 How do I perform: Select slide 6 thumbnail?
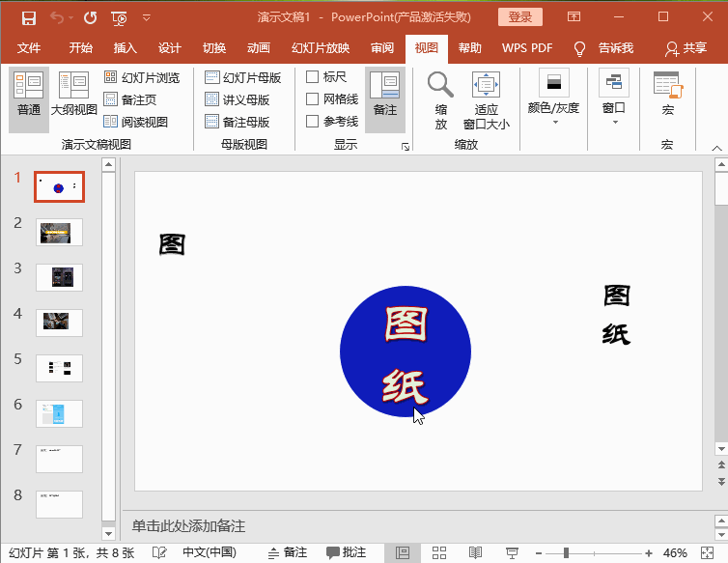[x=59, y=413]
